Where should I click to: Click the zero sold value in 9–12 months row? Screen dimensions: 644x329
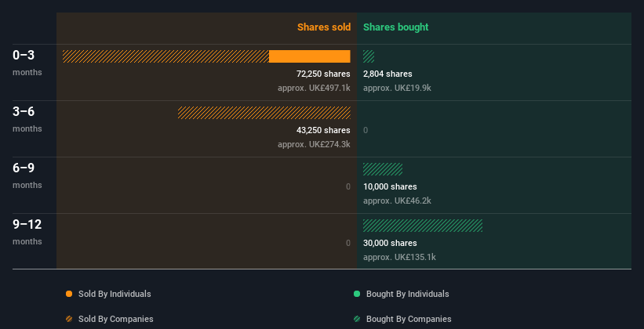click(347, 244)
